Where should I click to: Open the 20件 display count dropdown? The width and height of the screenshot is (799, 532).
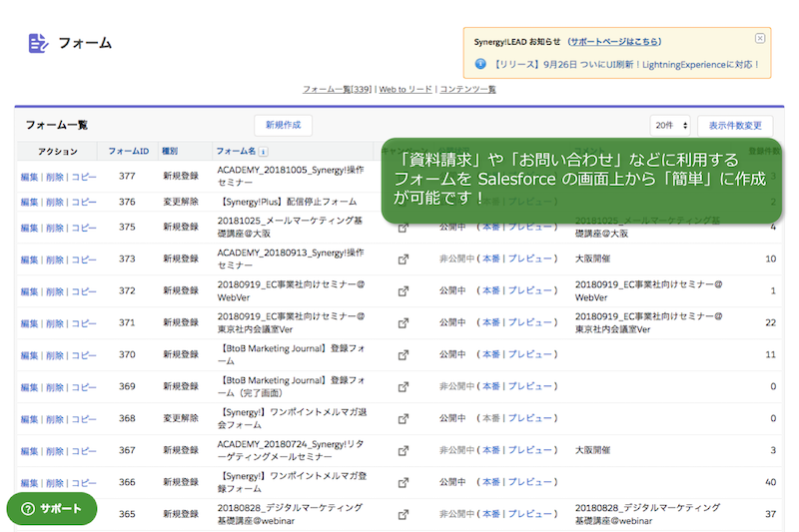pyautogui.click(x=670, y=125)
